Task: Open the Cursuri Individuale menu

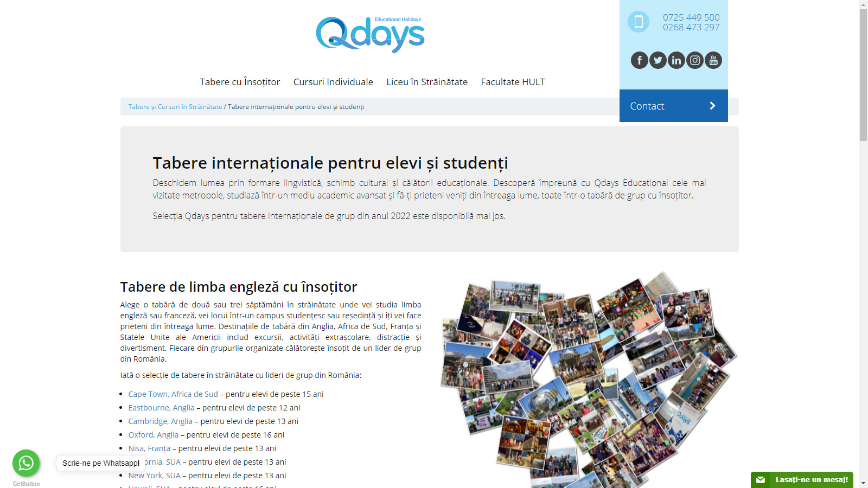Action: 333,82
